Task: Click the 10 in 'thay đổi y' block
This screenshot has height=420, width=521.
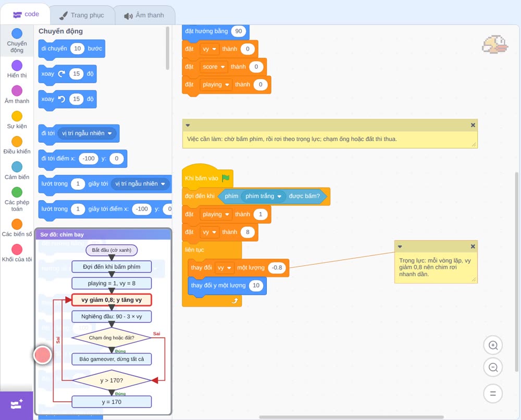Action: (x=256, y=286)
